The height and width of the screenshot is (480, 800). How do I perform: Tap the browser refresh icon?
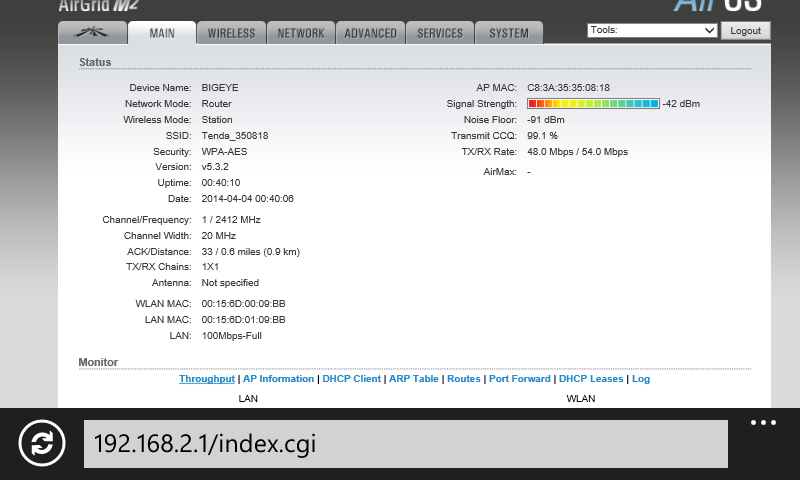(42, 443)
